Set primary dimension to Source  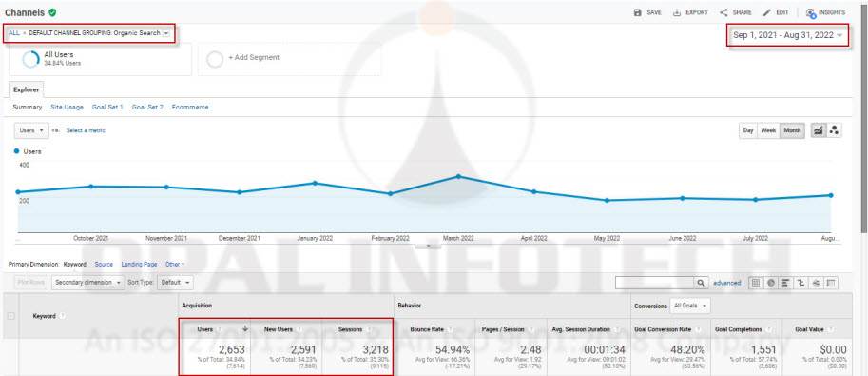(104, 264)
